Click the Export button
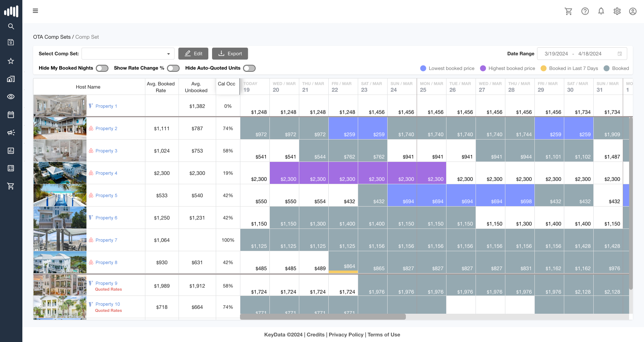Image resolution: width=644 pixels, height=342 pixels. click(x=230, y=53)
